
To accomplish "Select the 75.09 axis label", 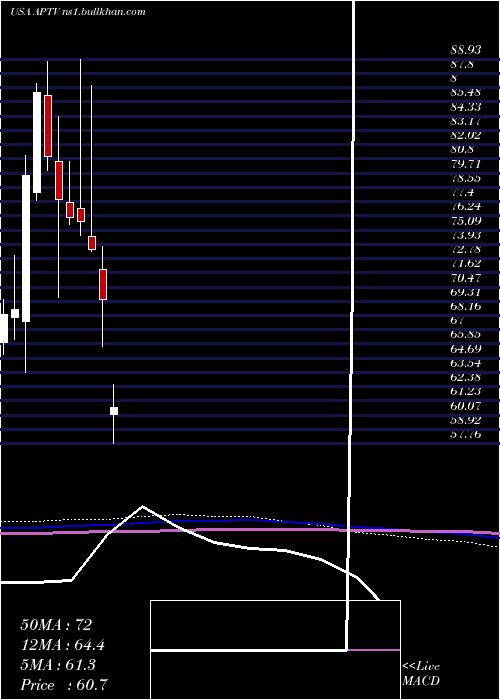I will (x=465, y=221).
